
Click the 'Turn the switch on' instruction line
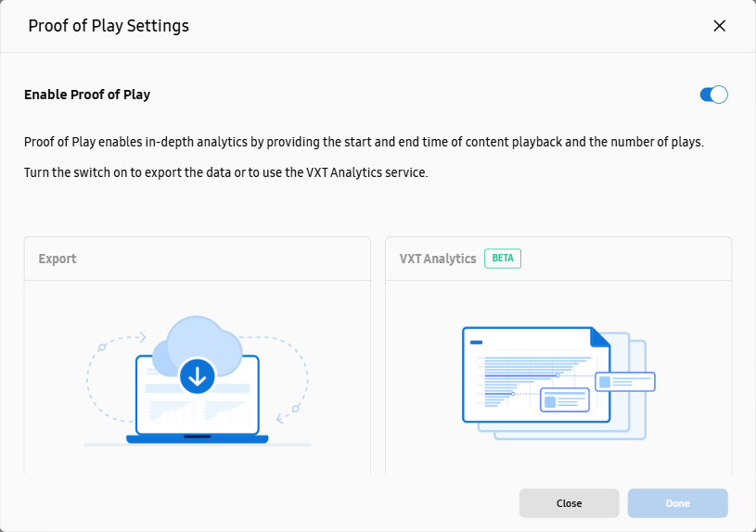click(225, 173)
